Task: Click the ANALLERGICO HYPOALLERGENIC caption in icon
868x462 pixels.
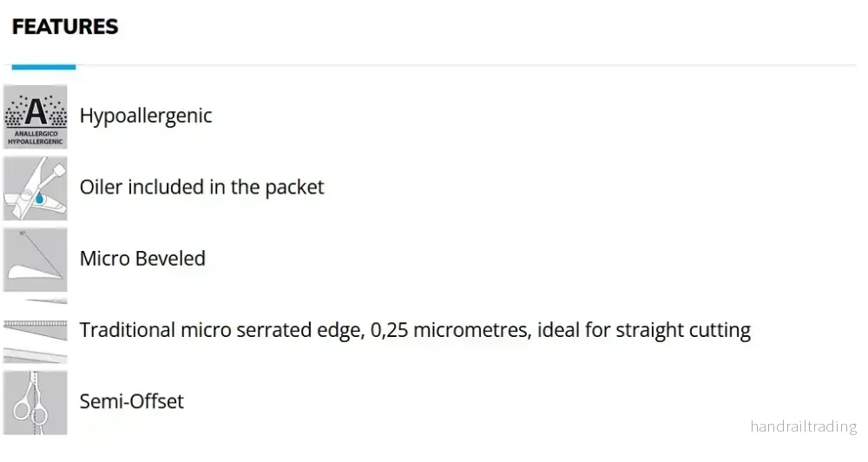Action: (x=36, y=137)
